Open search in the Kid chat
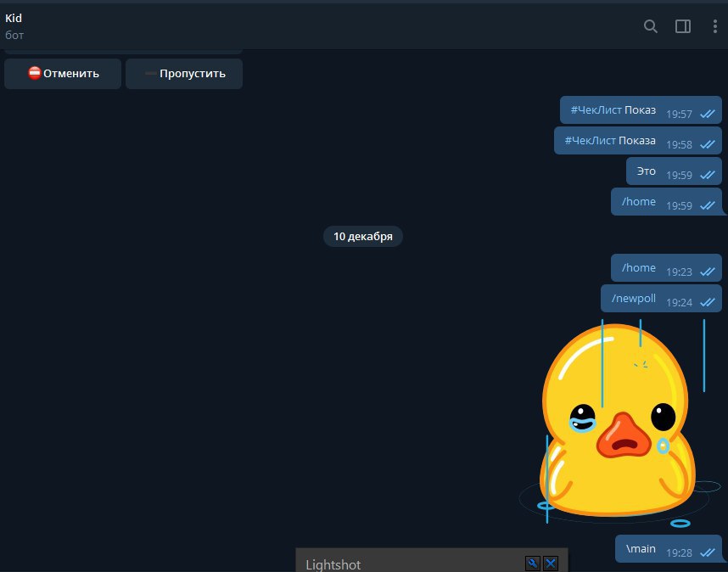This screenshot has height=572, width=728. (651, 26)
